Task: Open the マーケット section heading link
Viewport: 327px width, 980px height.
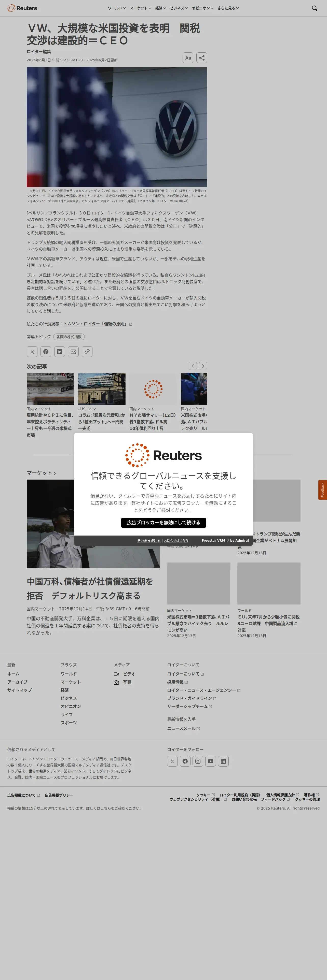Action: click(41, 473)
